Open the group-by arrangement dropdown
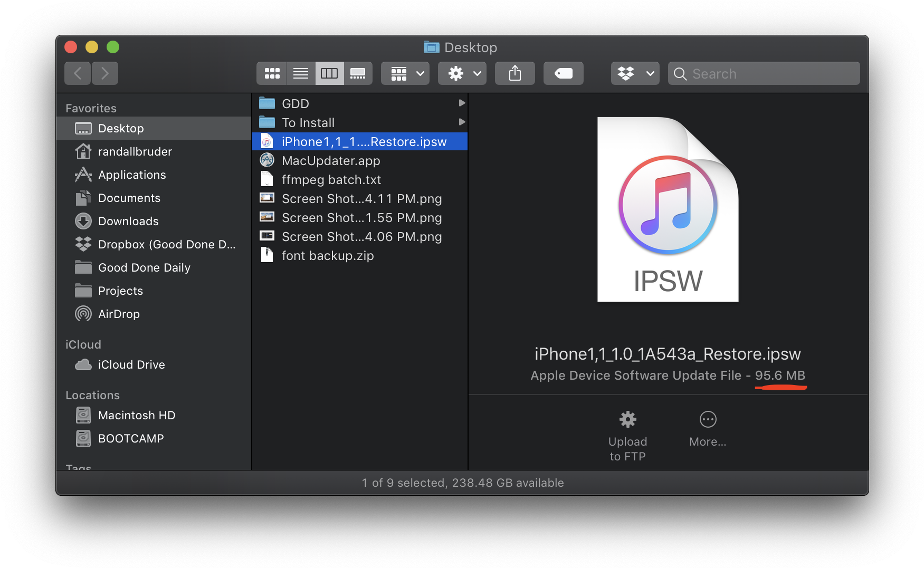This screenshot has height=568, width=924. (405, 73)
